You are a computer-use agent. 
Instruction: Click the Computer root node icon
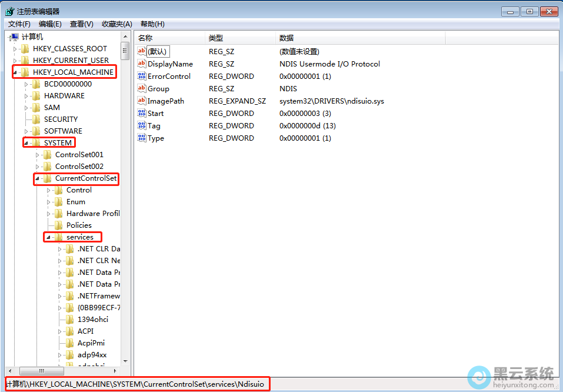[14, 37]
